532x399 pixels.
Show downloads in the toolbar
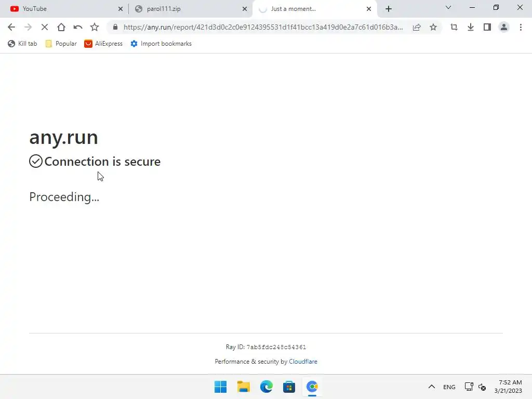tap(471, 27)
